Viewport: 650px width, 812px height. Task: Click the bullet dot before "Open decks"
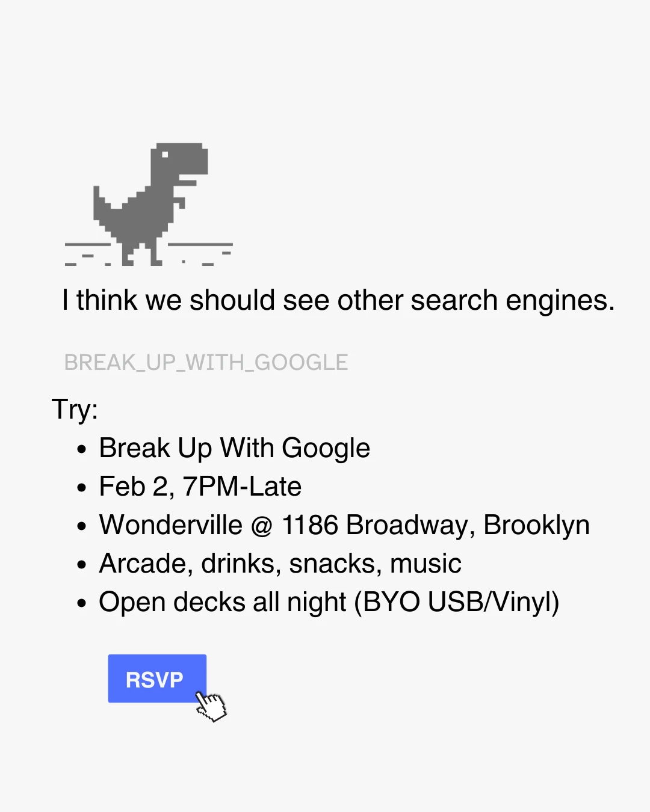click(x=82, y=604)
